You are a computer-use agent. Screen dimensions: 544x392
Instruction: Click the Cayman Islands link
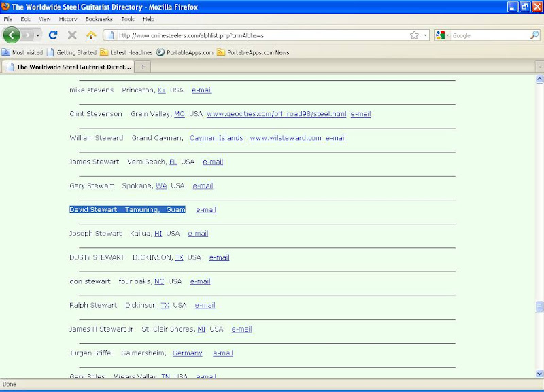point(216,138)
